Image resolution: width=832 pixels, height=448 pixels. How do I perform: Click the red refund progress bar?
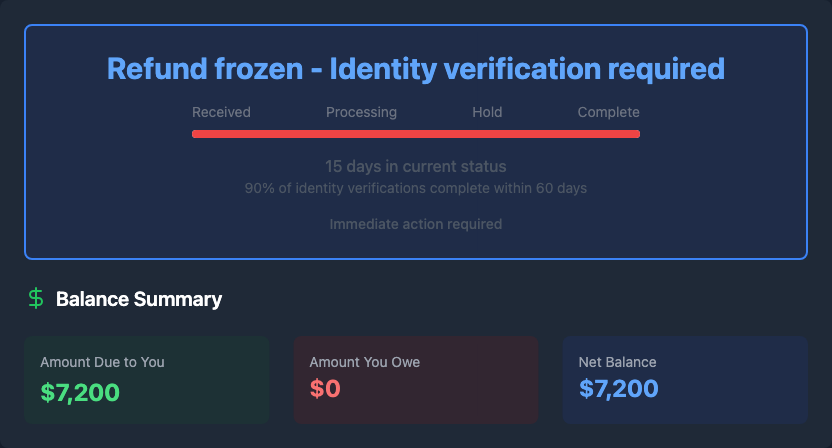[x=416, y=133]
